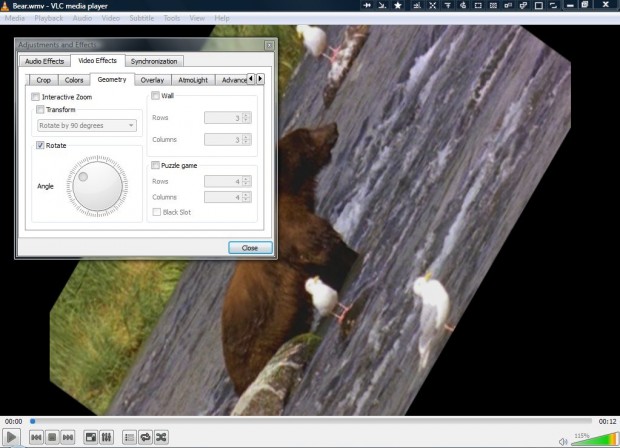Click Puzzle game Rows spinner arrows
Image resolution: width=620 pixels, height=448 pixels.
(x=246, y=181)
